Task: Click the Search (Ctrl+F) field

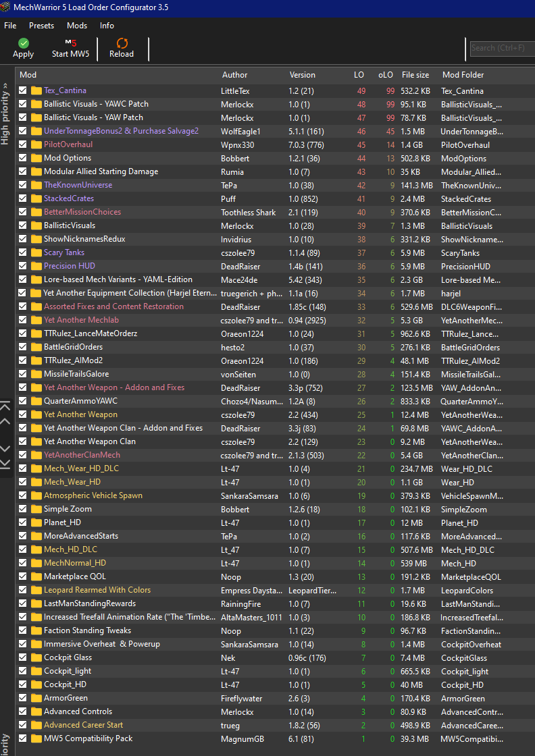Action: pos(502,48)
